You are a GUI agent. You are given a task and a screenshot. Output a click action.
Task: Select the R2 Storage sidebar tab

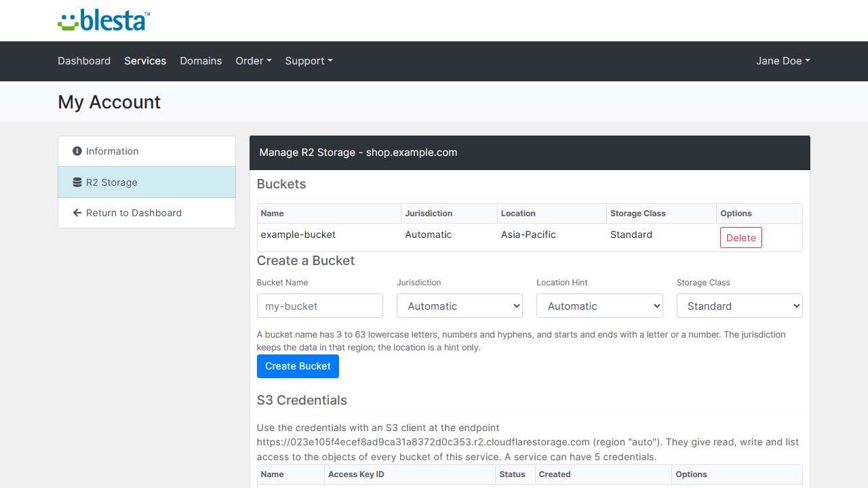[x=147, y=182]
